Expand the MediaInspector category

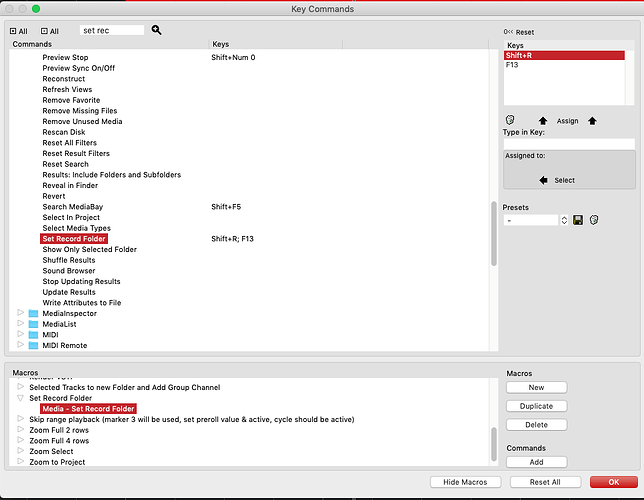tap(21, 313)
